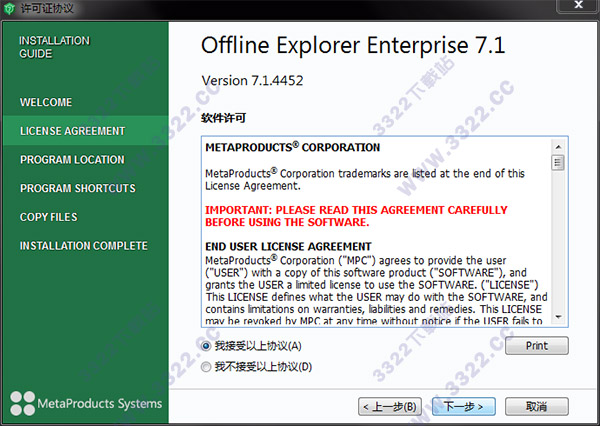600x426 pixels.
Task: Click the installer shield icon in title bar
Action: point(9,9)
